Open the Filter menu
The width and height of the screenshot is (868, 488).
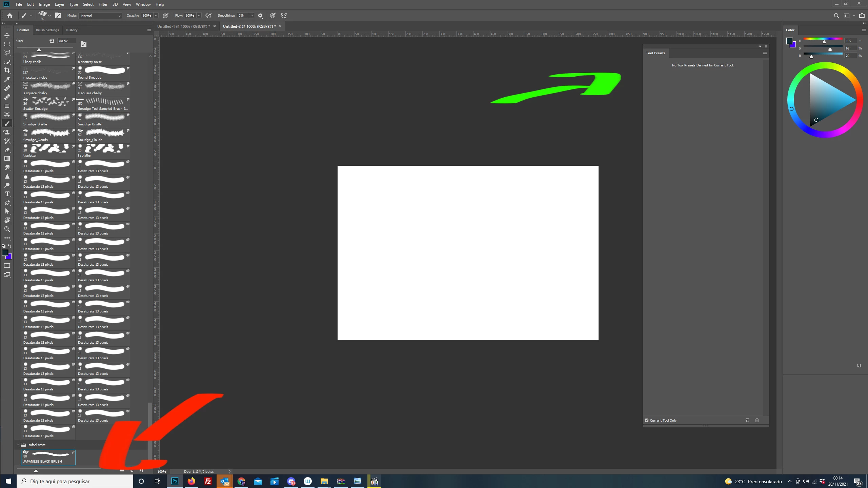coord(103,4)
